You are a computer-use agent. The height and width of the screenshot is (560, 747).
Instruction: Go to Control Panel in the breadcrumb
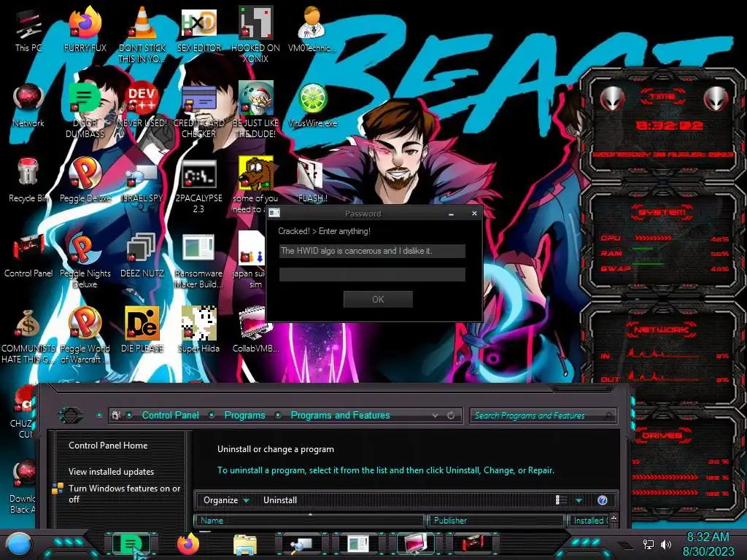(171, 415)
